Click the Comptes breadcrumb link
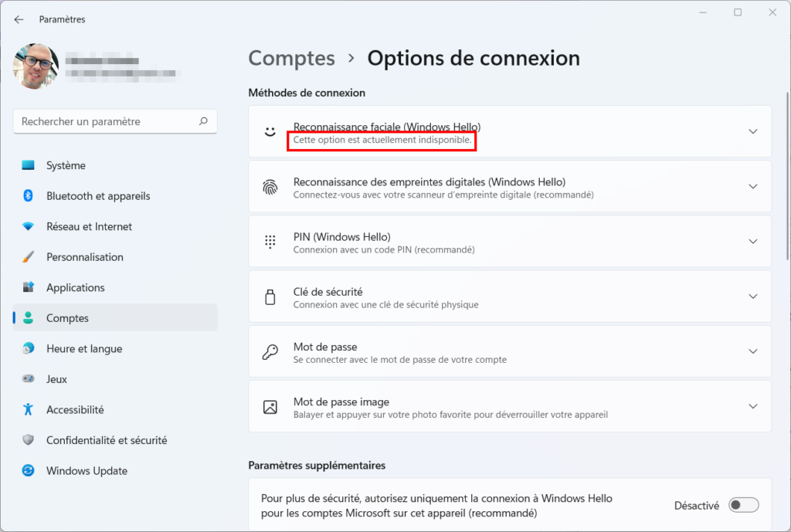 (291, 59)
